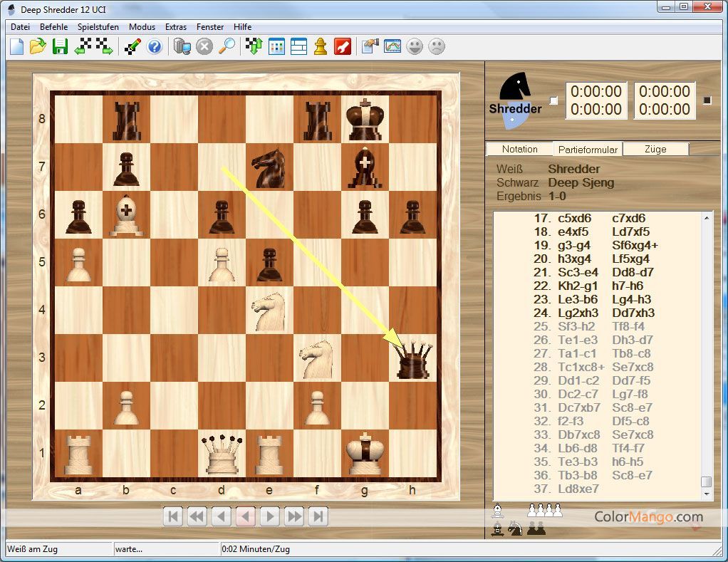The width and height of the screenshot is (728, 562).
Task: Click the yellow chess pawn toolbar icon
Action: point(321,47)
